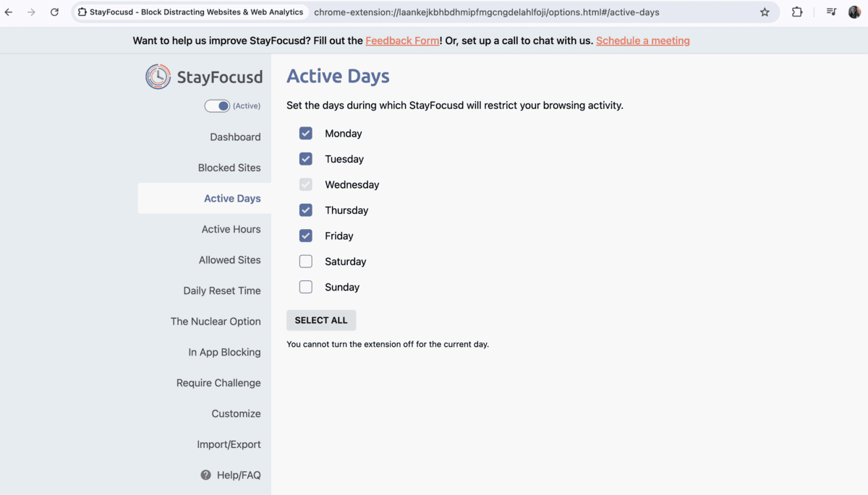Open the media controls icon in toolbar
Viewport: 868px width, 495px height.
pos(832,12)
